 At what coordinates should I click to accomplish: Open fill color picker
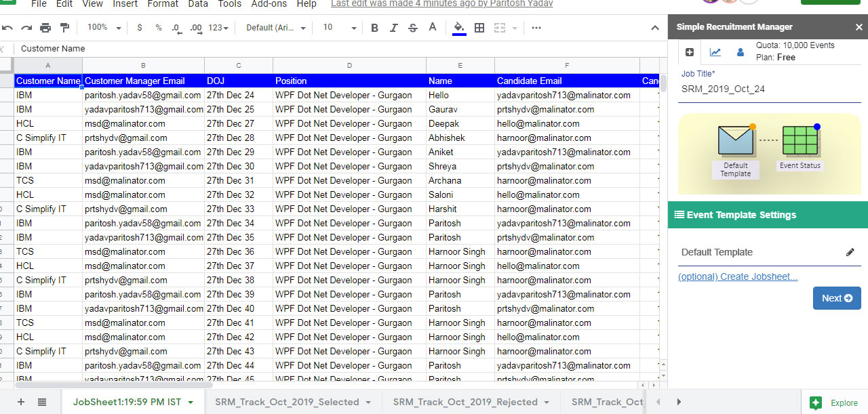pos(459,28)
